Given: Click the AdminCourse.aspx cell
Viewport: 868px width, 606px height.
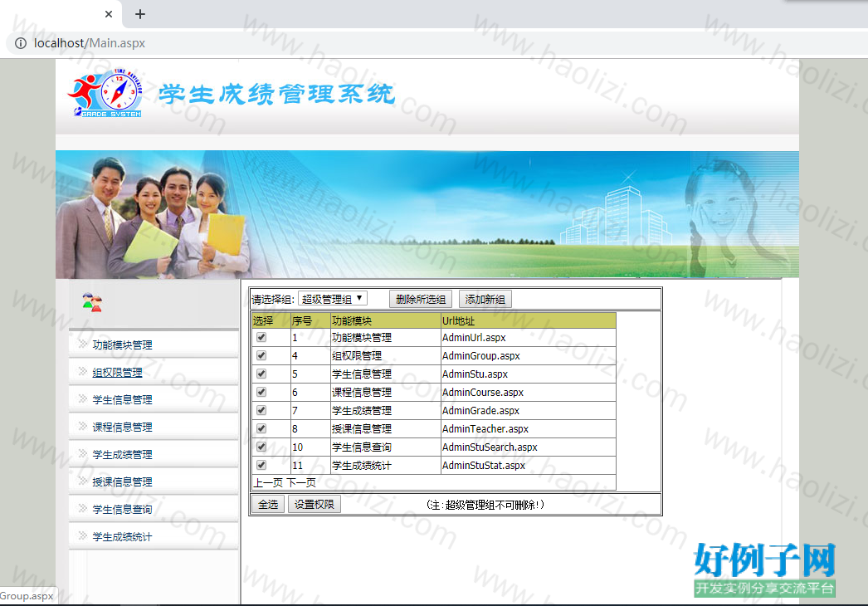Looking at the screenshot, I should 528,392.
